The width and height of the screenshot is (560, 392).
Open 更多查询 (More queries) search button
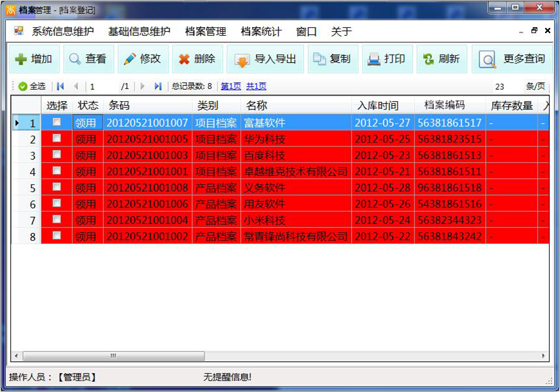[512, 59]
